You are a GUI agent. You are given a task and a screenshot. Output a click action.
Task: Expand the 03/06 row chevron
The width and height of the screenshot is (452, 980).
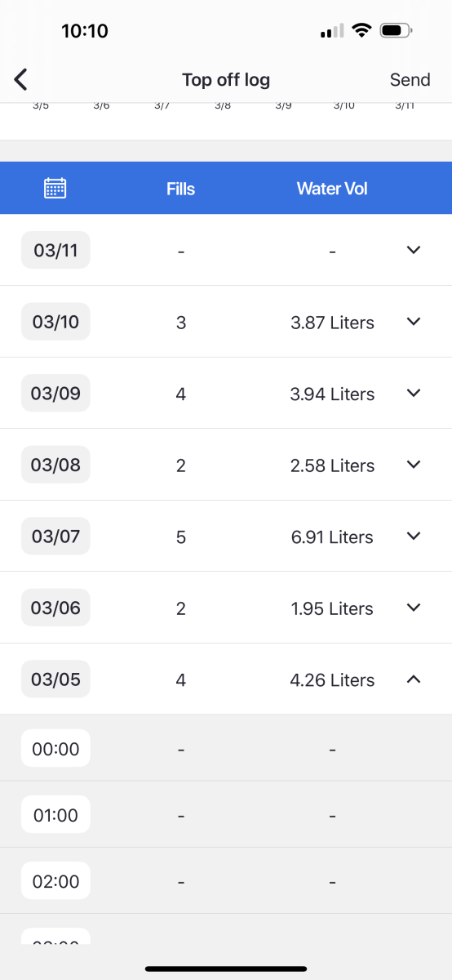coord(414,608)
